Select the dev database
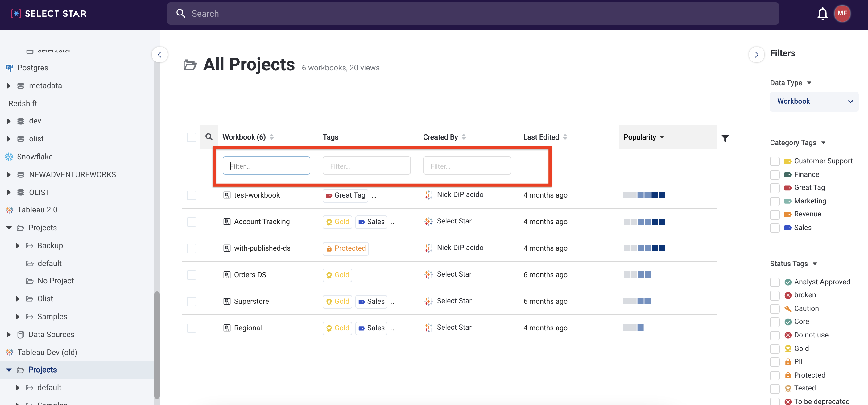 (35, 121)
